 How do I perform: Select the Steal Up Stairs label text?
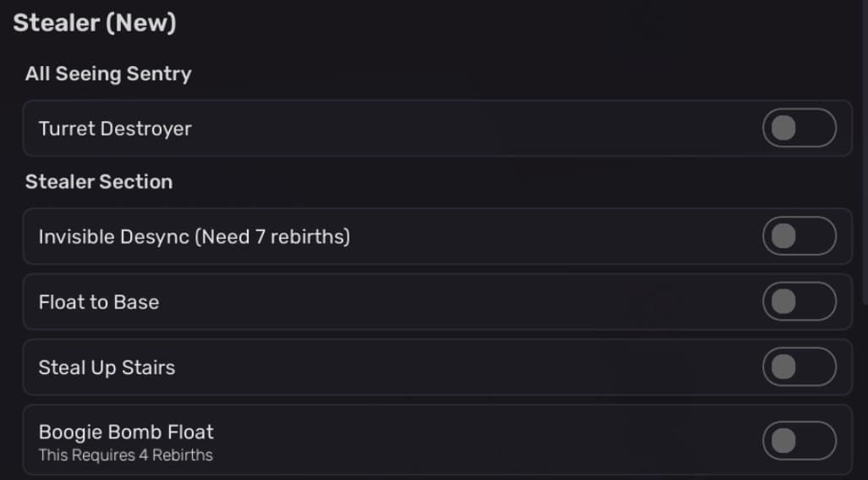(x=107, y=367)
